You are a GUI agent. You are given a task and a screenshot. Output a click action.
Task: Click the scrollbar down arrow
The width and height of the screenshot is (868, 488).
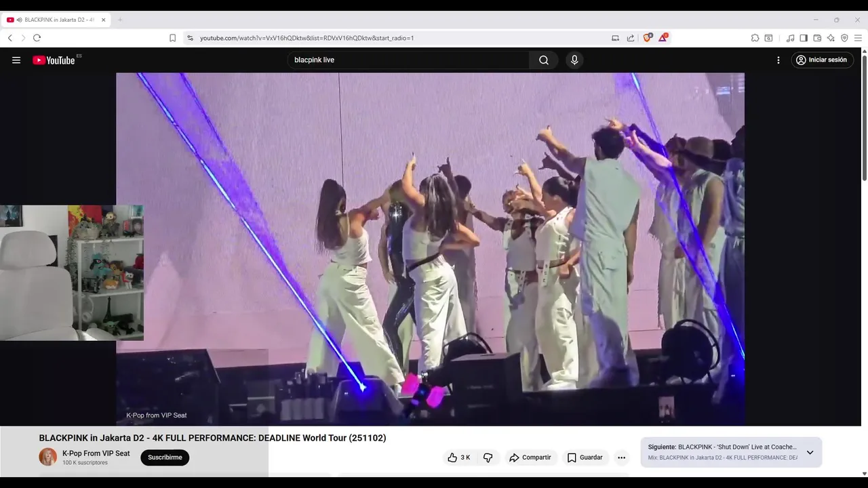tap(864, 473)
